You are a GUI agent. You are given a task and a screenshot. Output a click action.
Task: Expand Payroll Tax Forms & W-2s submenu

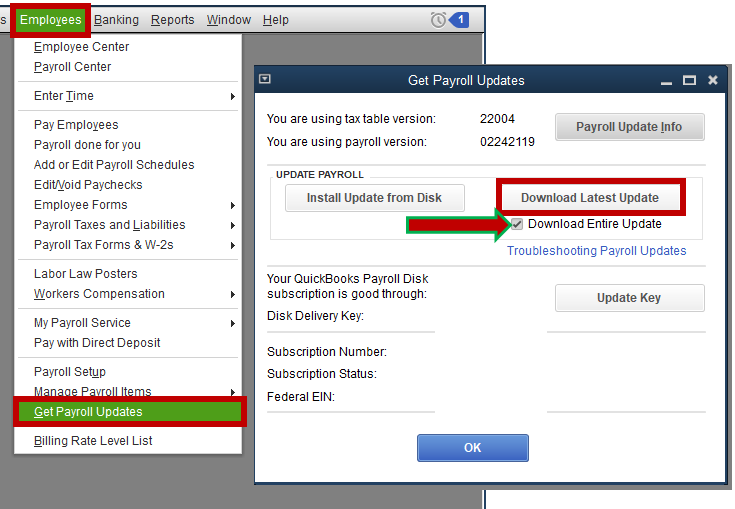click(x=128, y=245)
